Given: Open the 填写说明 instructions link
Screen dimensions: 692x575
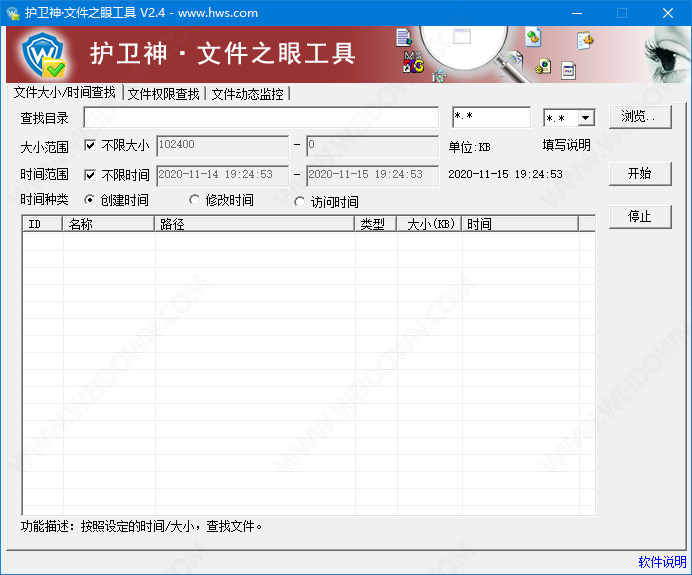Looking at the screenshot, I should (566, 145).
